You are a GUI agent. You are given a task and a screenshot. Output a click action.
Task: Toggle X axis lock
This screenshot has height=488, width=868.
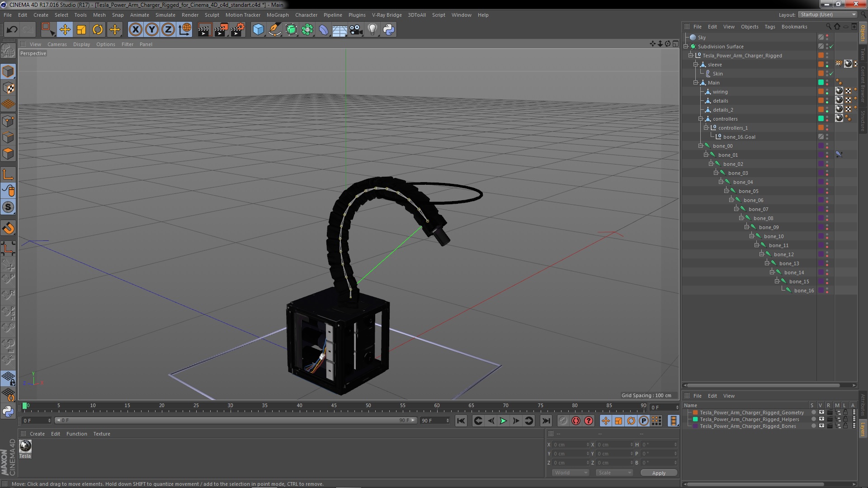135,30
